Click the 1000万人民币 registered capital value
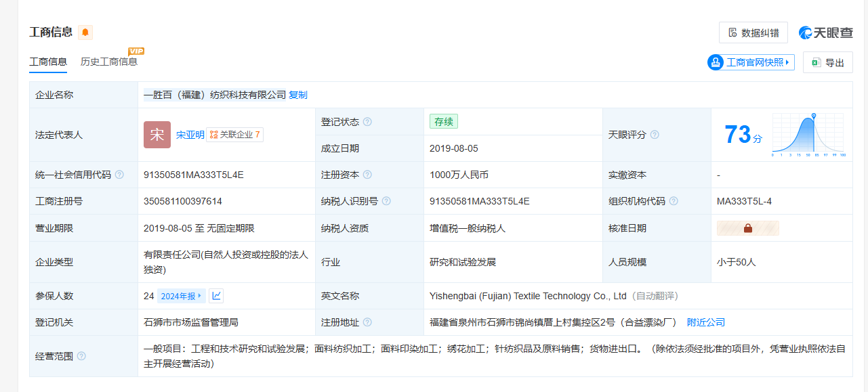 tap(459, 175)
